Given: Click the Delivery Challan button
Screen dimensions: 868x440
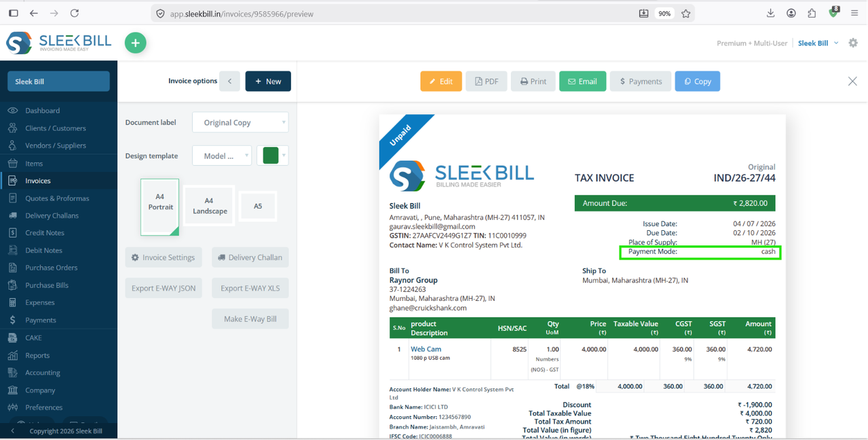Looking at the screenshot, I should [x=250, y=257].
